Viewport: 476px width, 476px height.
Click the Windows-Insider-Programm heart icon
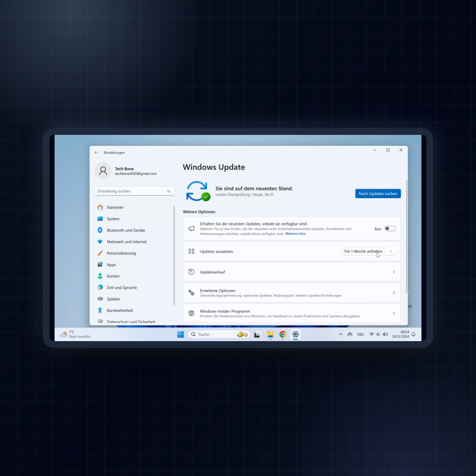191,313
